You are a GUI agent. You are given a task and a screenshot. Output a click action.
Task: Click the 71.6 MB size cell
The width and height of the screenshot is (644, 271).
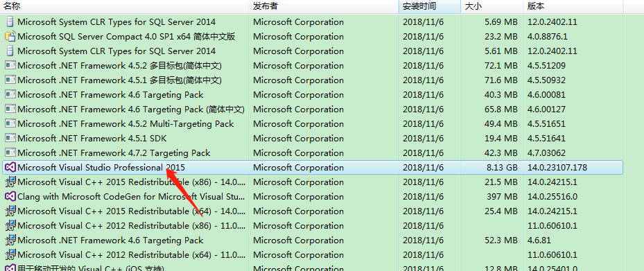point(501,80)
